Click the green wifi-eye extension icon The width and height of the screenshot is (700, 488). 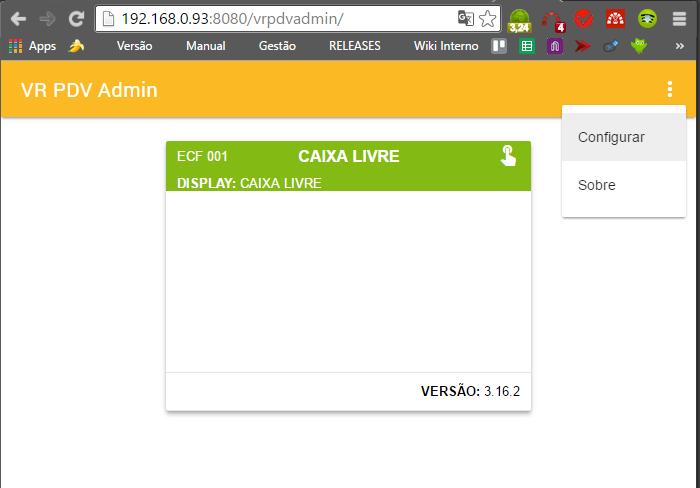tap(647, 19)
